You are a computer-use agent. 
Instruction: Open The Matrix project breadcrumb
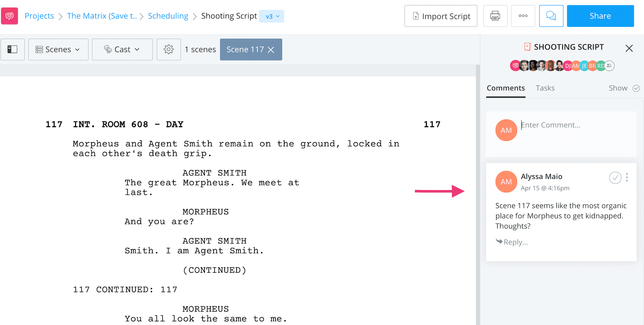102,16
